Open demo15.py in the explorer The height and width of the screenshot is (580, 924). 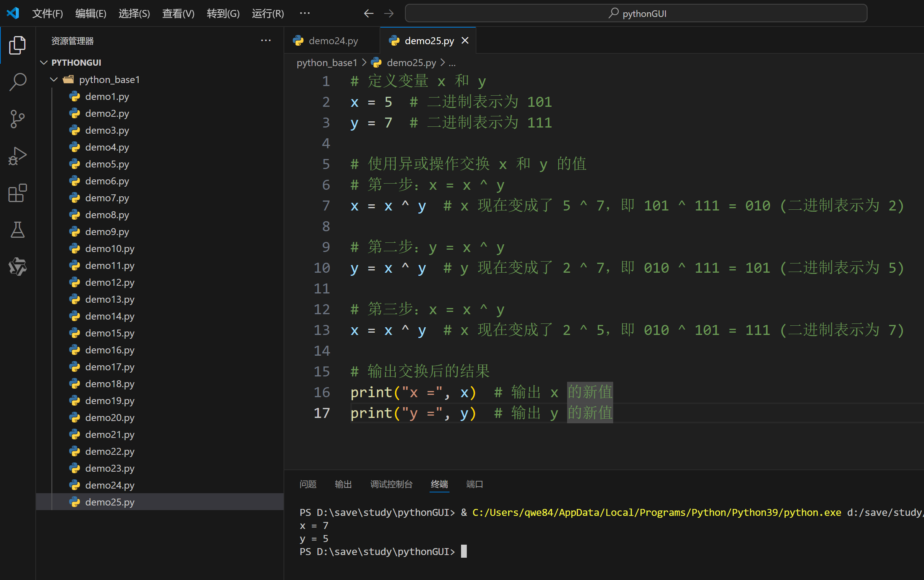160,333
